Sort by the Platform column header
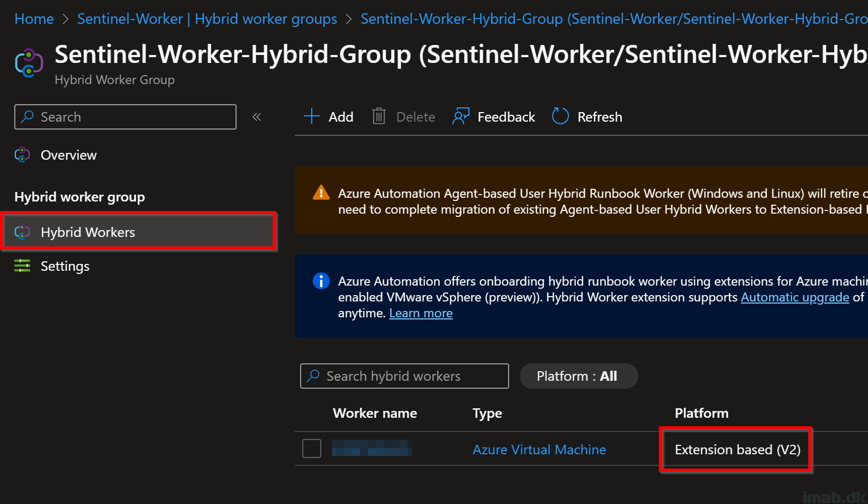The image size is (868, 504). tap(701, 413)
